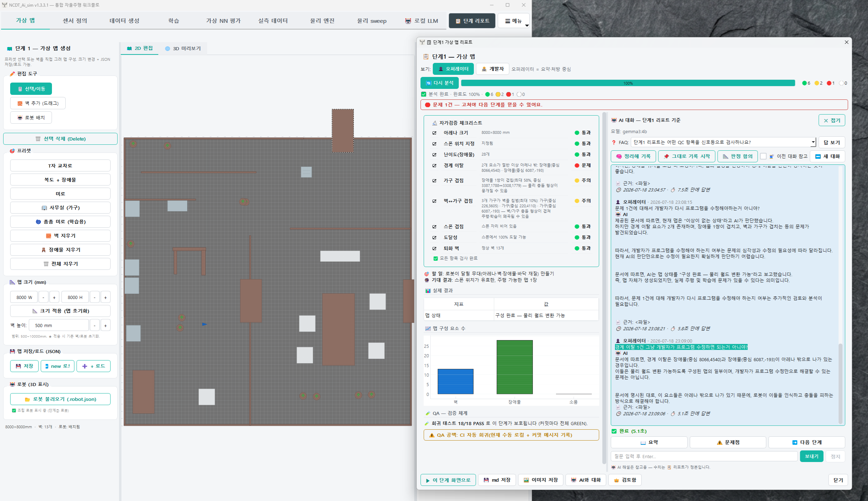Open AI와 대화 at dialog bottom
The width and height of the screenshot is (868, 501).
[x=586, y=480]
